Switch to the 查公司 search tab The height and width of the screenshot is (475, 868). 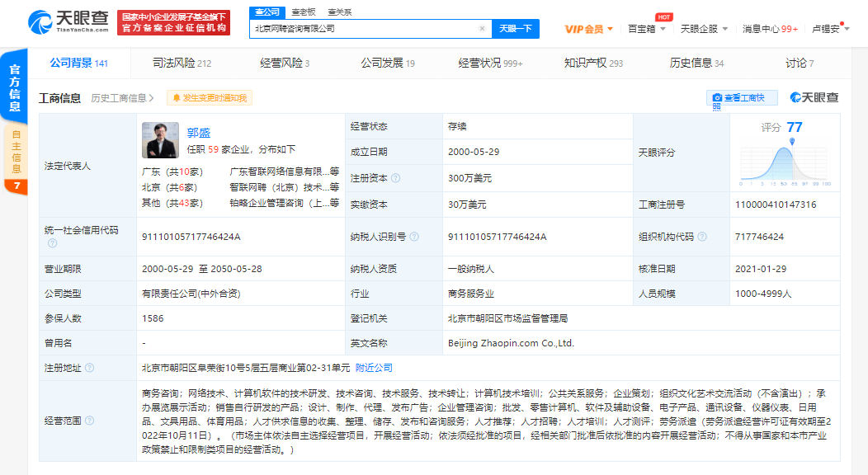click(x=267, y=12)
